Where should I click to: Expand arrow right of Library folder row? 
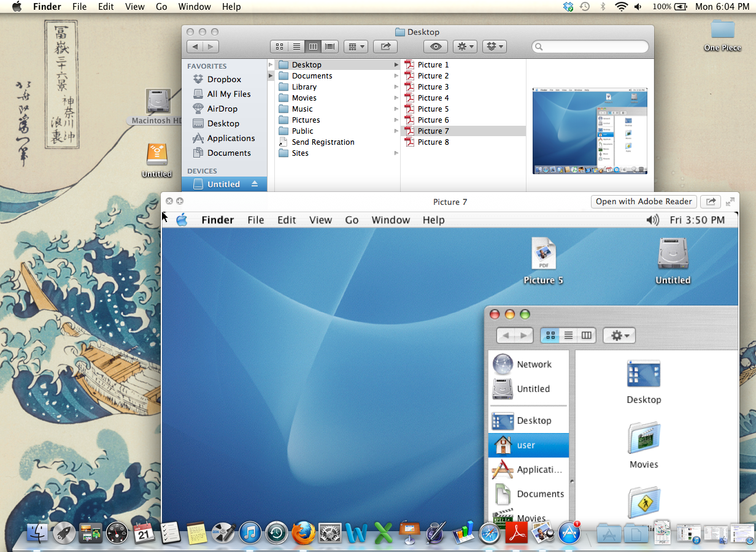[396, 87]
